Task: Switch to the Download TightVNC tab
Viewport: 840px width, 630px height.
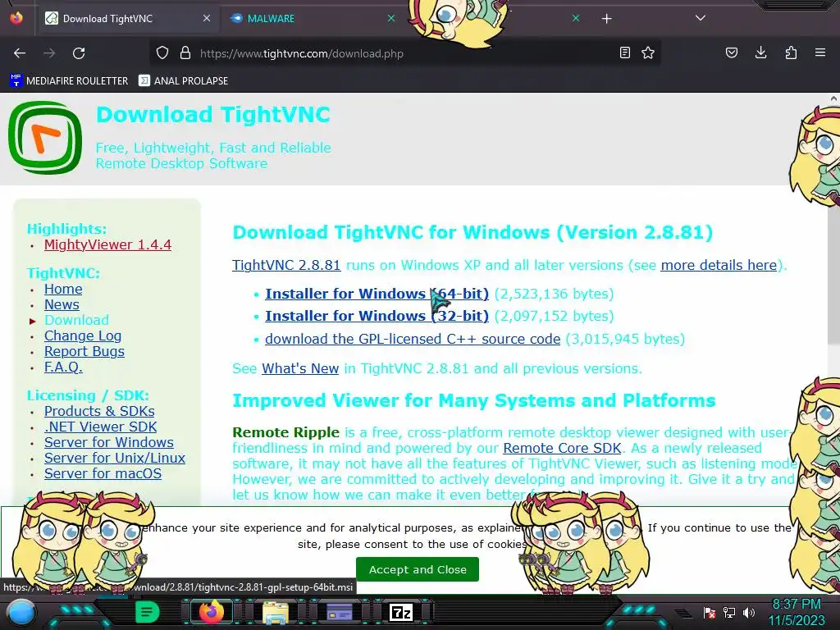Action: tap(129, 19)
